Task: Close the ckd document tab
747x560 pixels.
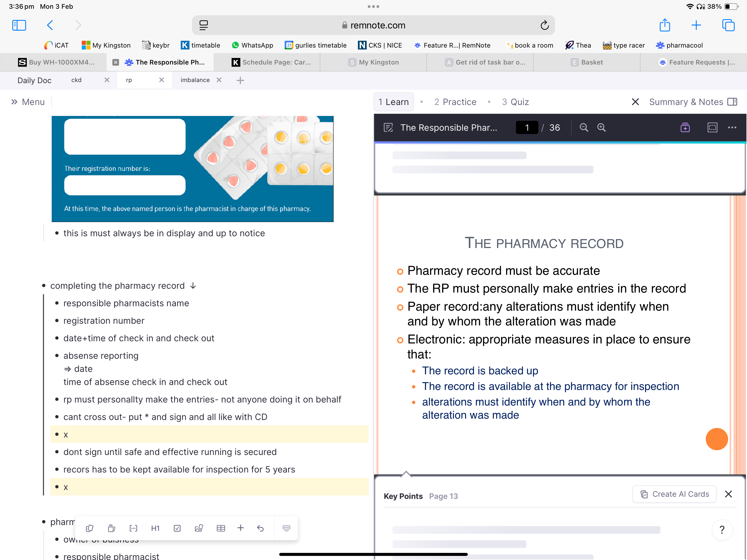Action: (x=107, y=80)
